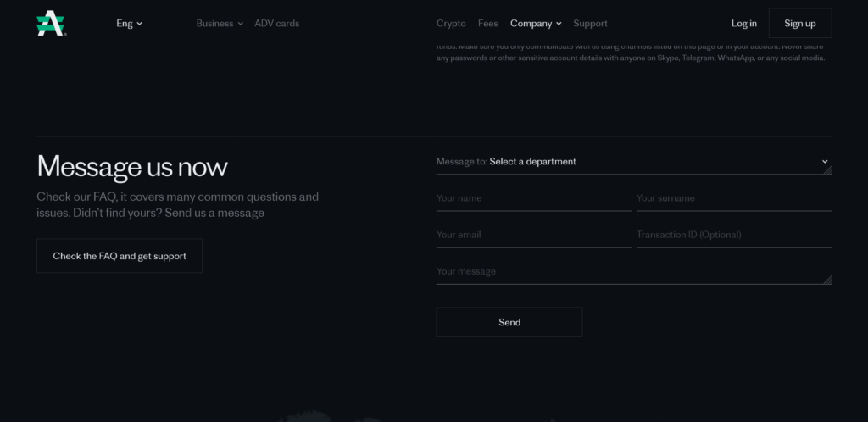Open the Select a department dropdown
Image resolution: width=868 pixels, height=422 pixels.
coord(633,162)
